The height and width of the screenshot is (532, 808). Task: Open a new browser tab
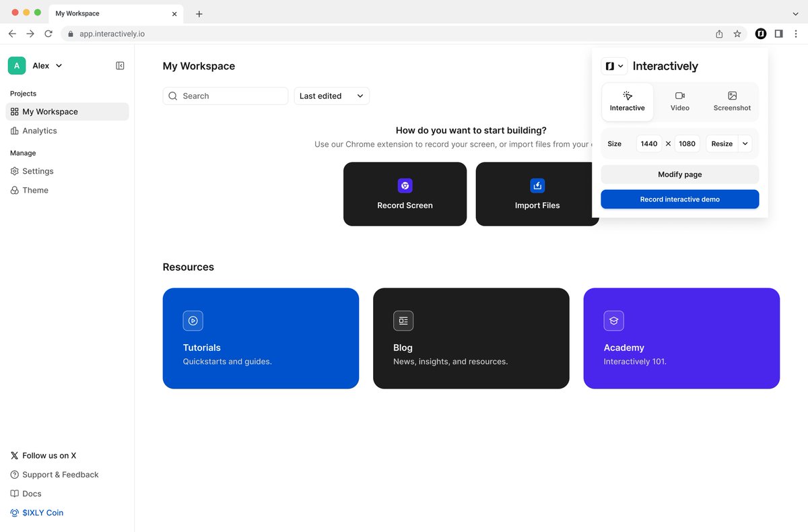pos(199,13)
